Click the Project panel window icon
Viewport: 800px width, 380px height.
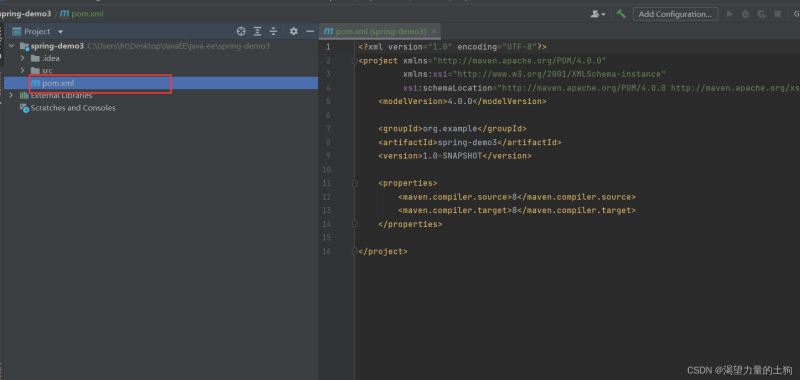coord(17,31)
